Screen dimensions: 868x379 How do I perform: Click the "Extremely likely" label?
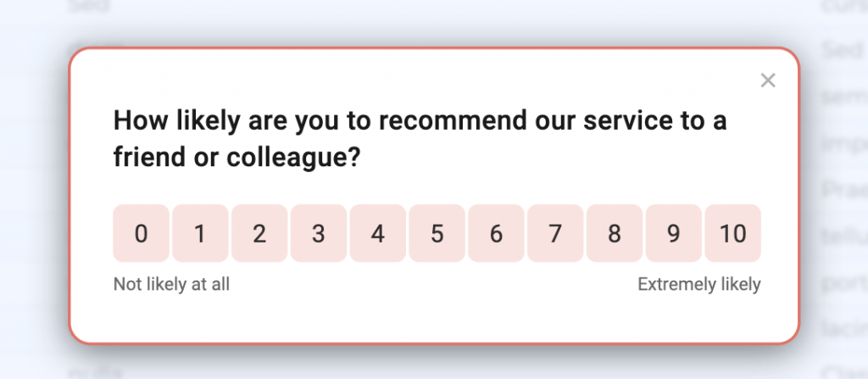[x=698, y=285]
